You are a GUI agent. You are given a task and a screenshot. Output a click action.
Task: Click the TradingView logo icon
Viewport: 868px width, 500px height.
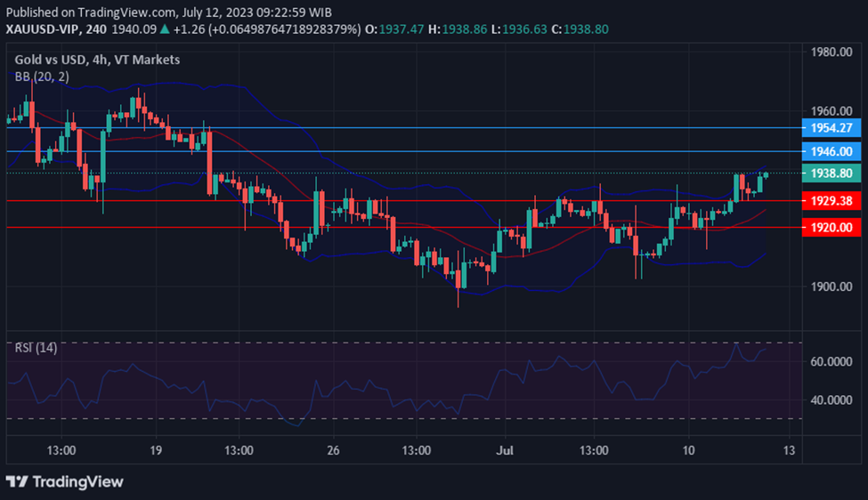point(17,481)
